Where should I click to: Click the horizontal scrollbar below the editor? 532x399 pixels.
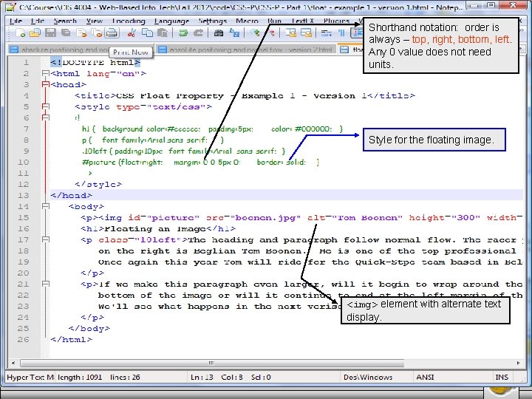tap(211, 363)
